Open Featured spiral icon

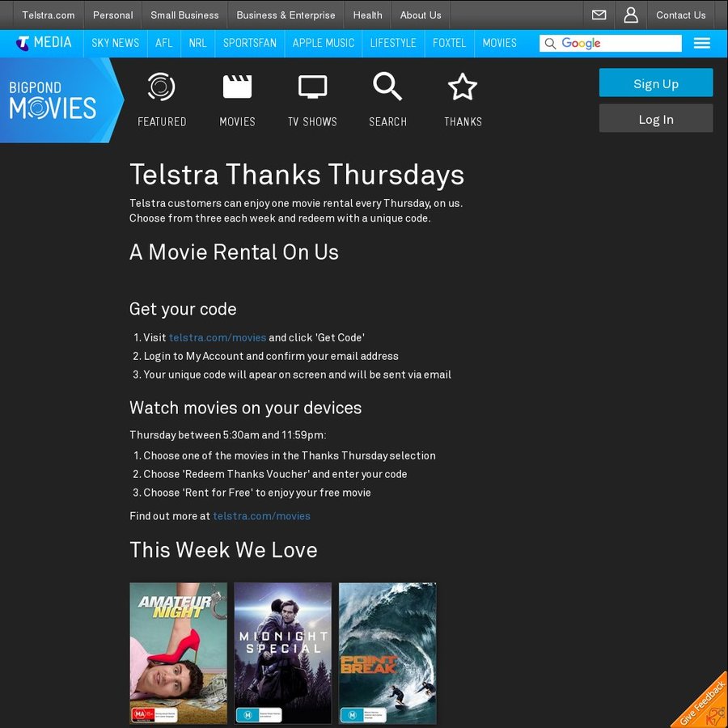click(162, 87)
